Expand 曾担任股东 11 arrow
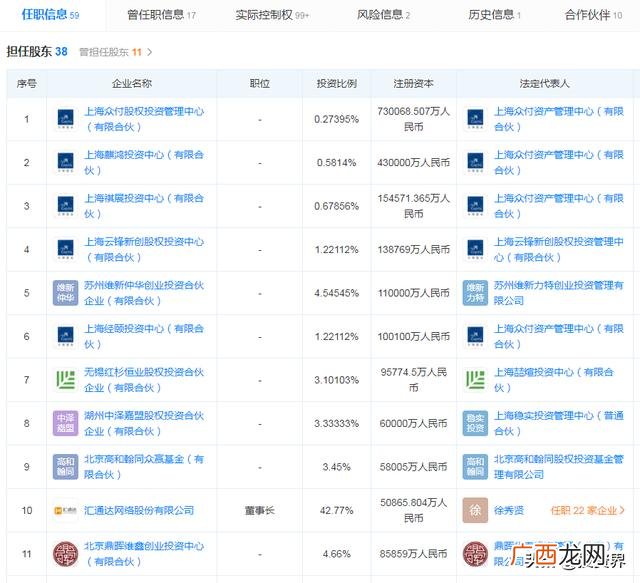The image size is (640, 583). [x=149, y=52]
